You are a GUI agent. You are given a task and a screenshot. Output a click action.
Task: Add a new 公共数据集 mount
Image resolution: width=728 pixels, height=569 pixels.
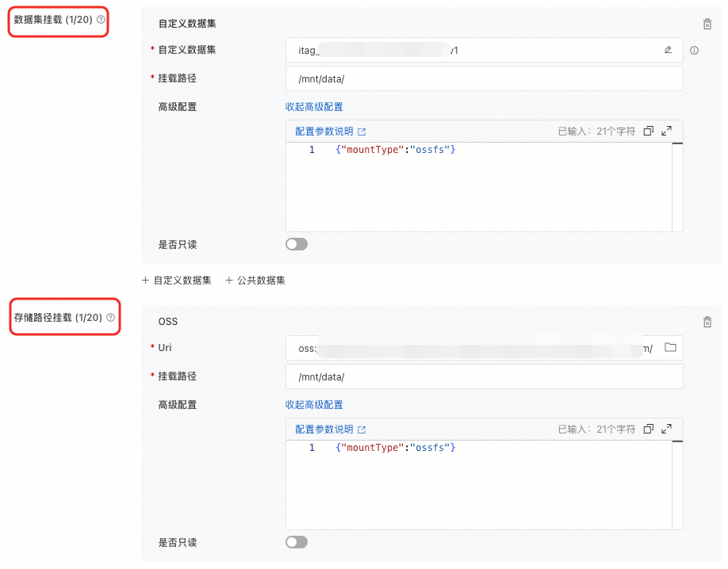[x=255, y=281]
